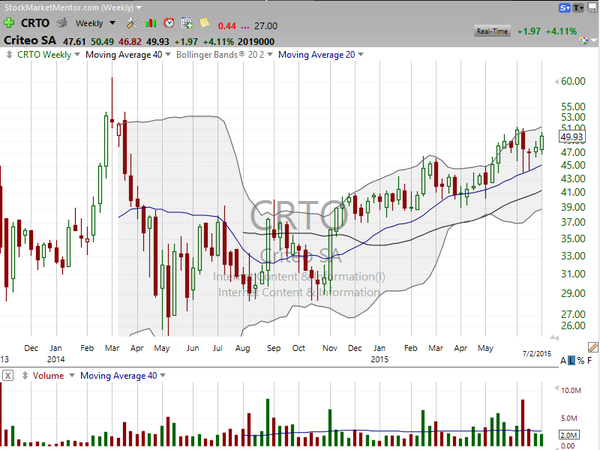Click the red 0.44 value
600x450 pixels.
(227, 26)
